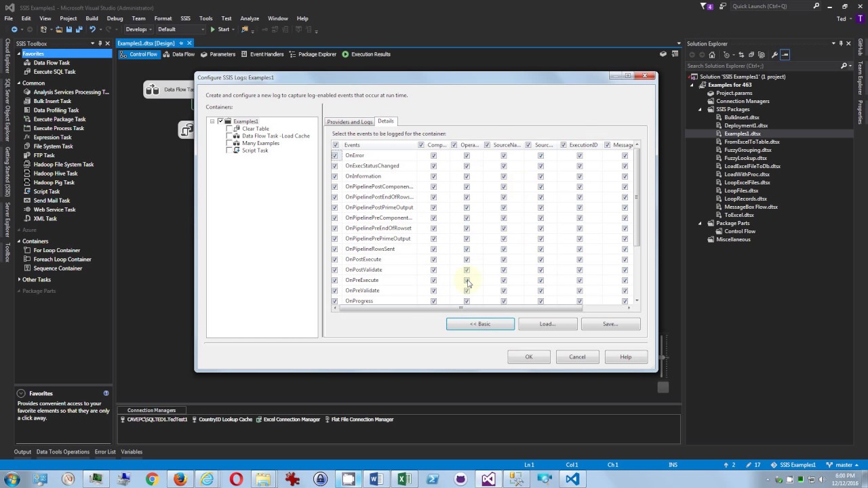Open the Debug menu
Viewport: 868px width, 488px height.
[115, 18]
